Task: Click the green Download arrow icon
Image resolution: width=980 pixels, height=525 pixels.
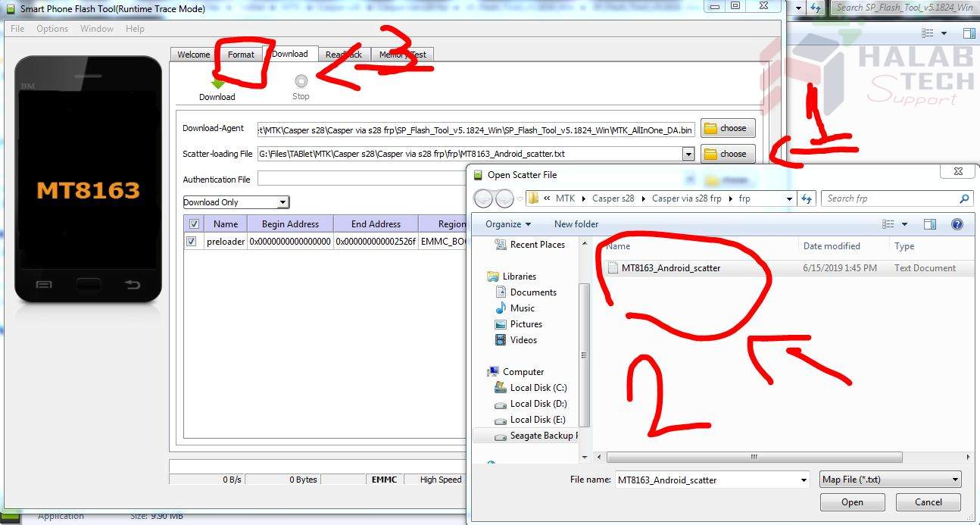Action: 217,83
